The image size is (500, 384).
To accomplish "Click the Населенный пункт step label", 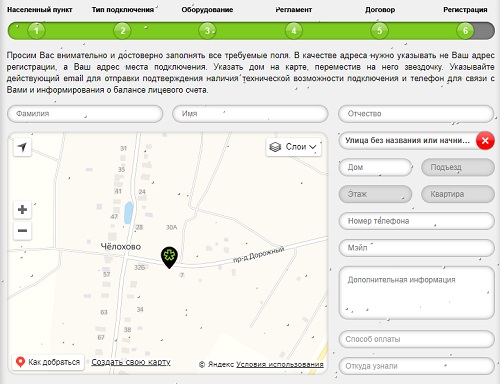I will [x=40, y=10].
